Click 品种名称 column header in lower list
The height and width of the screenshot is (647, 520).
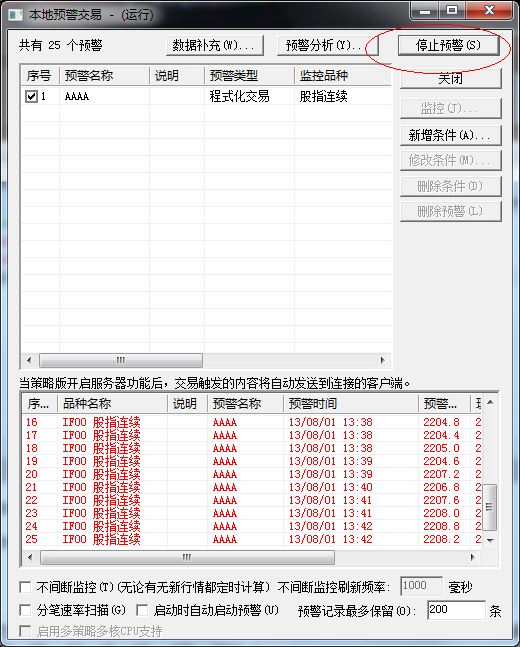pyautogui.click(x=112, y=404)
